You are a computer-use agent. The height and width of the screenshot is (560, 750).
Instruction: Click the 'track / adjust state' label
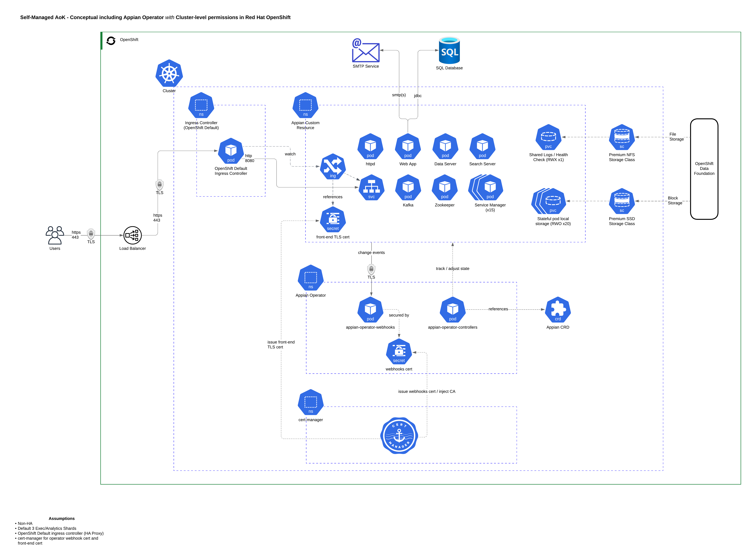click(453, 269)
